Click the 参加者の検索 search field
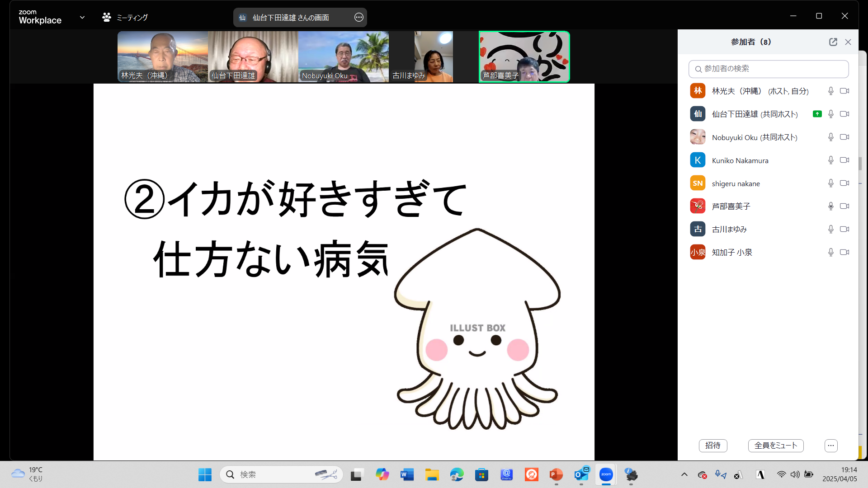 [x=769, y=69]
